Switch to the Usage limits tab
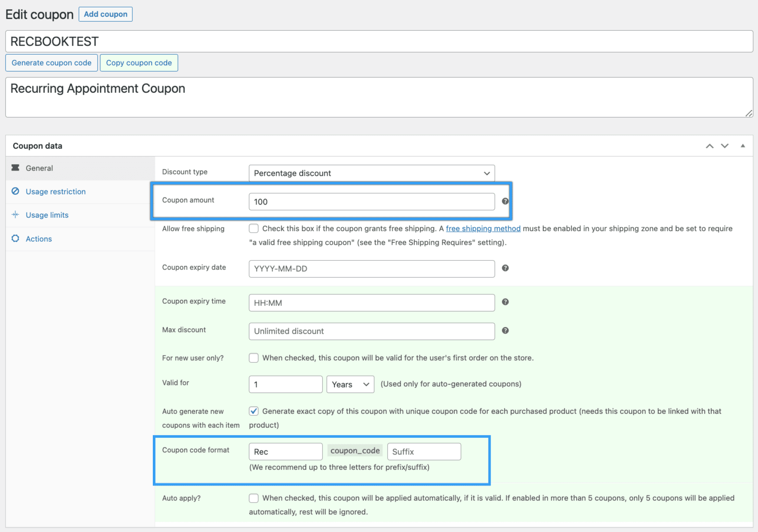This screenshot has width=758, height=532. [x=47, y=215]
